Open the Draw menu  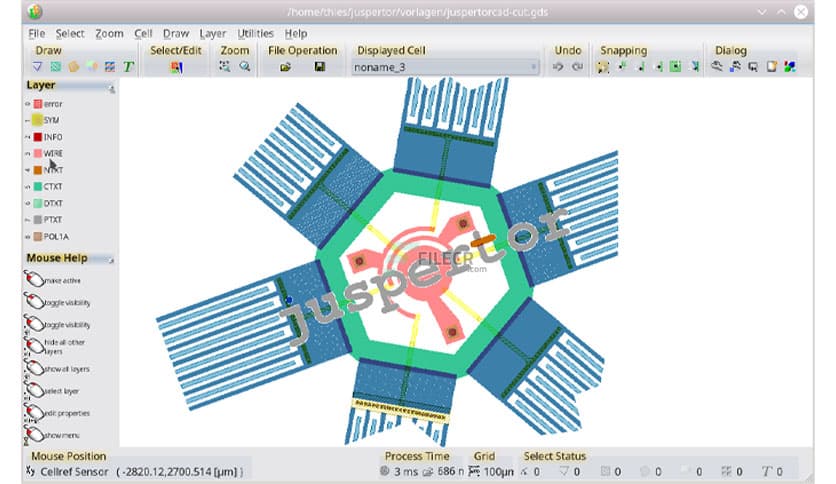[x=176, y=34]
